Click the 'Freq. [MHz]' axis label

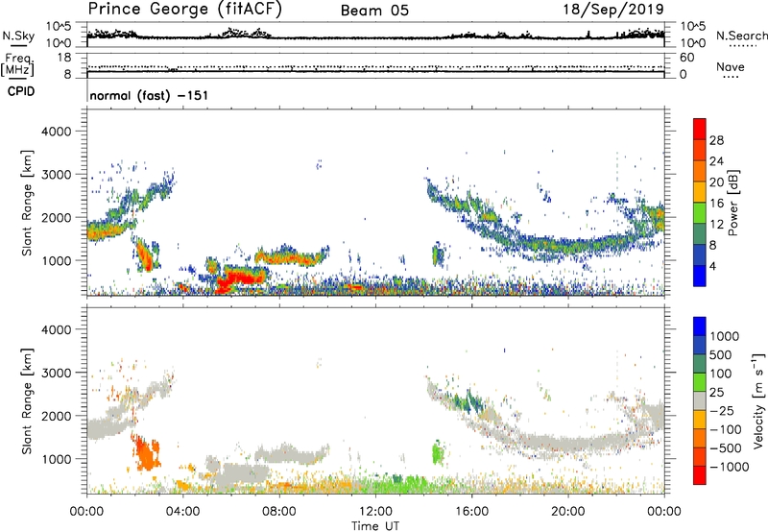18,64
